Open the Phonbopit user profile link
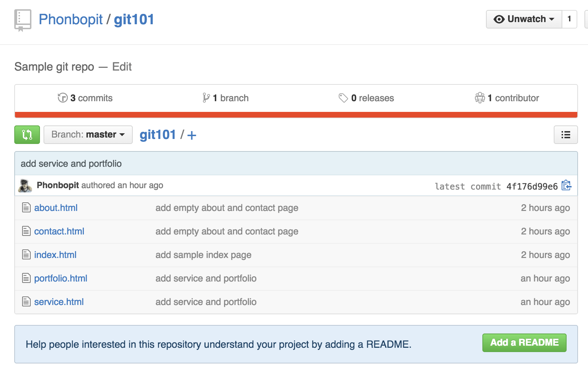 [x=71, y=19]
